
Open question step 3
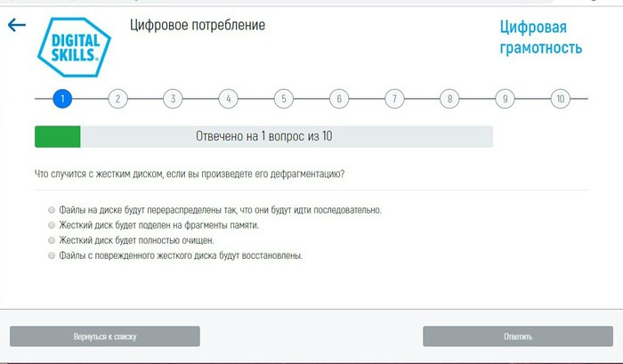coord(173,99)
